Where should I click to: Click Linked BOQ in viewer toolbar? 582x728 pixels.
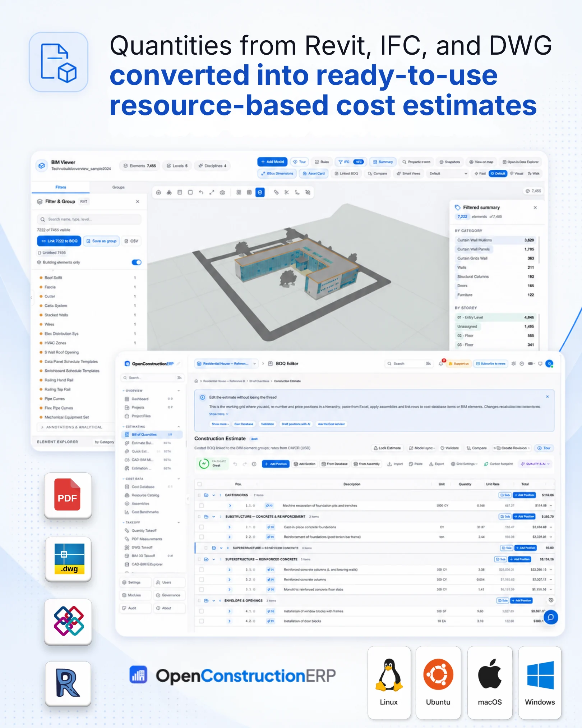pyautogui.click(x=346, y=173)
